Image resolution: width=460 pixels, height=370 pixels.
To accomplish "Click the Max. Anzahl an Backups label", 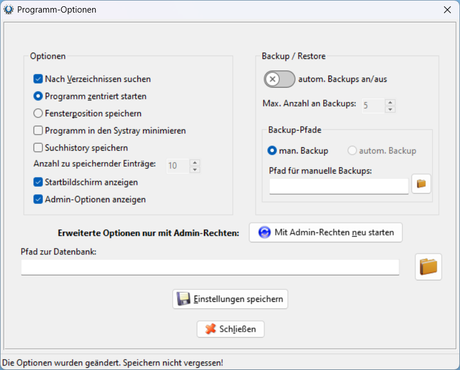I will [309, 103].
